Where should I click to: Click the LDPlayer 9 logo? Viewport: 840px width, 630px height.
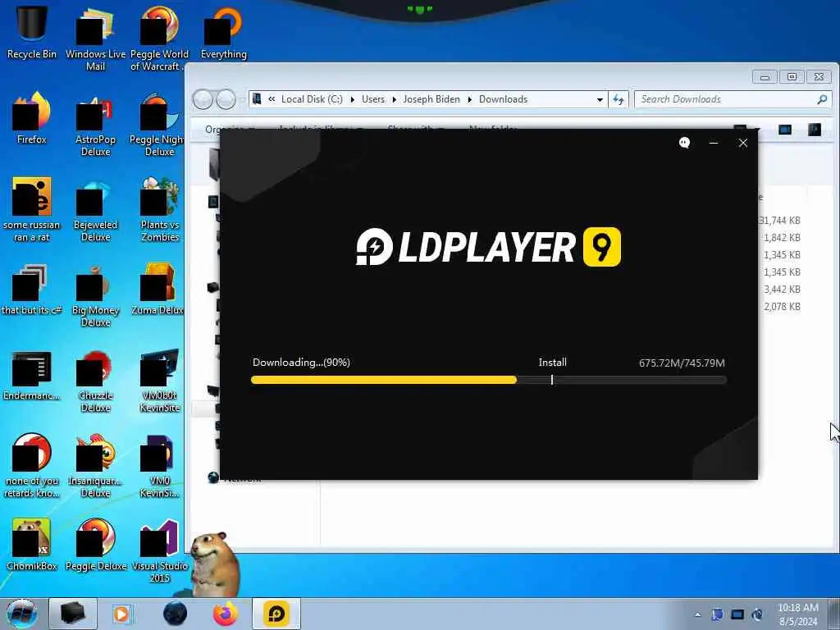click(488, 247)
